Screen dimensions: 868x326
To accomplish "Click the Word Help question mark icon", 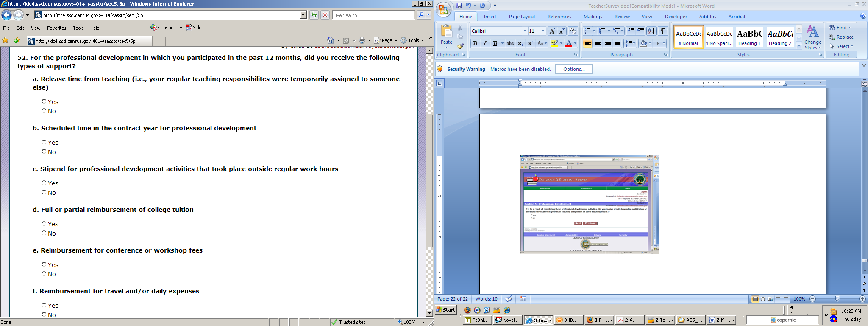I will click(x=863, y=16).
